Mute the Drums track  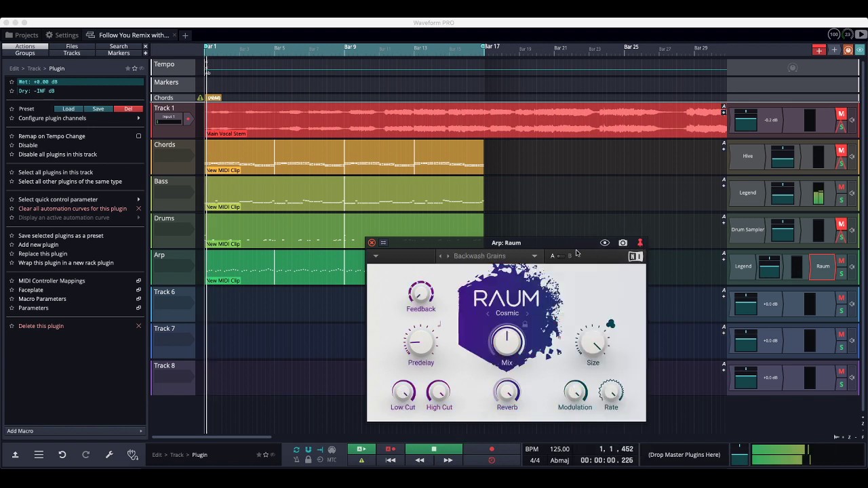click(x=842, y=224)
